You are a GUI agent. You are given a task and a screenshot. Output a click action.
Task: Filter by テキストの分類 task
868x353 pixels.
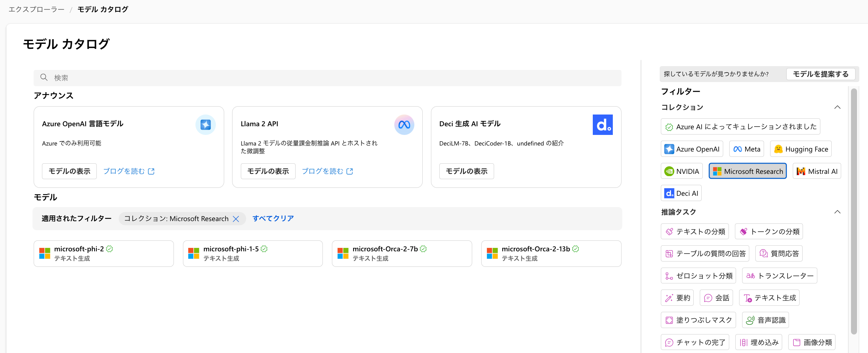695,231
